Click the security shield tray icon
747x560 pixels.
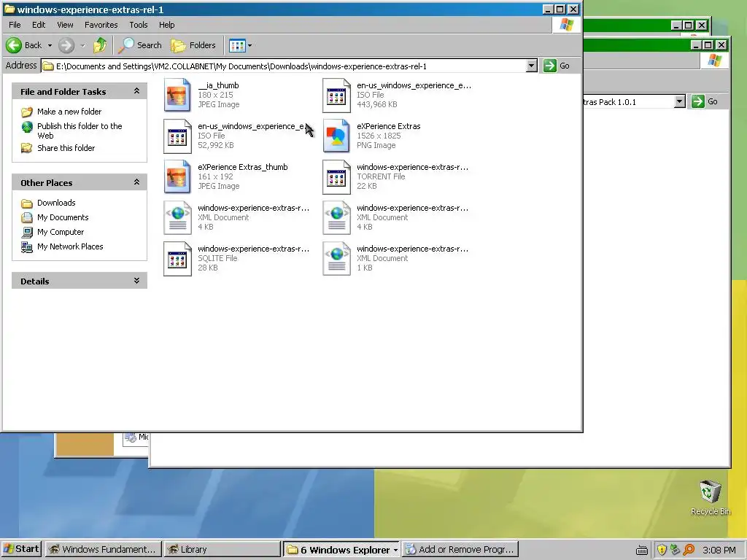tap(662, 550)
